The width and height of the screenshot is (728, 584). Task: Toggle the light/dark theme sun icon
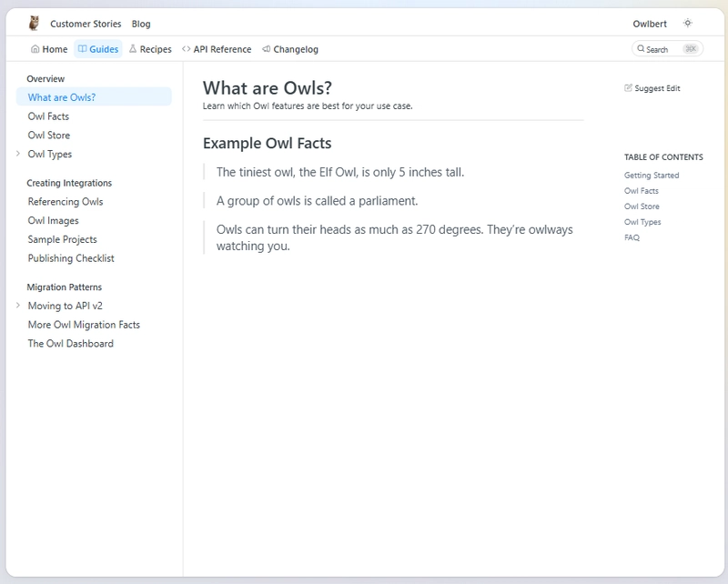[x=688, y=24]
